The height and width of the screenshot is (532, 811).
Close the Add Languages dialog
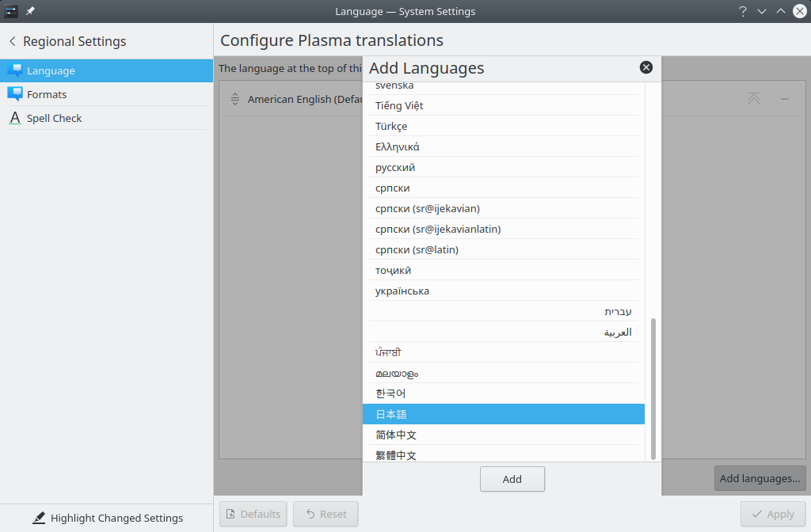[x=646, y=67]
